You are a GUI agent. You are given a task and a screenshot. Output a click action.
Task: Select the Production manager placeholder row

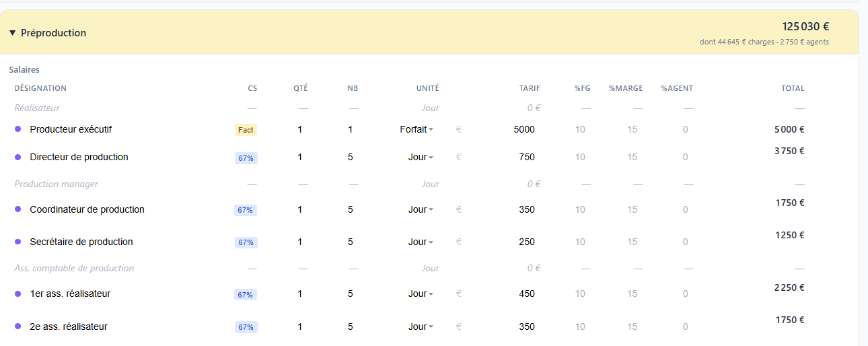point(57,184)
